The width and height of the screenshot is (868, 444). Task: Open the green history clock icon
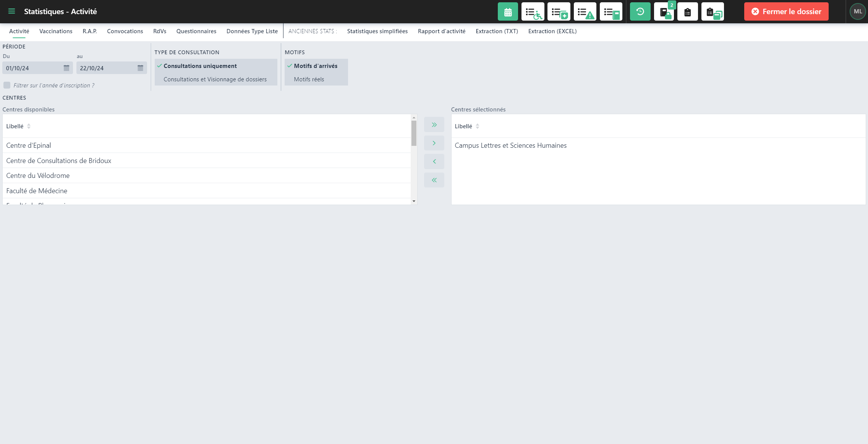coord(640,12)
